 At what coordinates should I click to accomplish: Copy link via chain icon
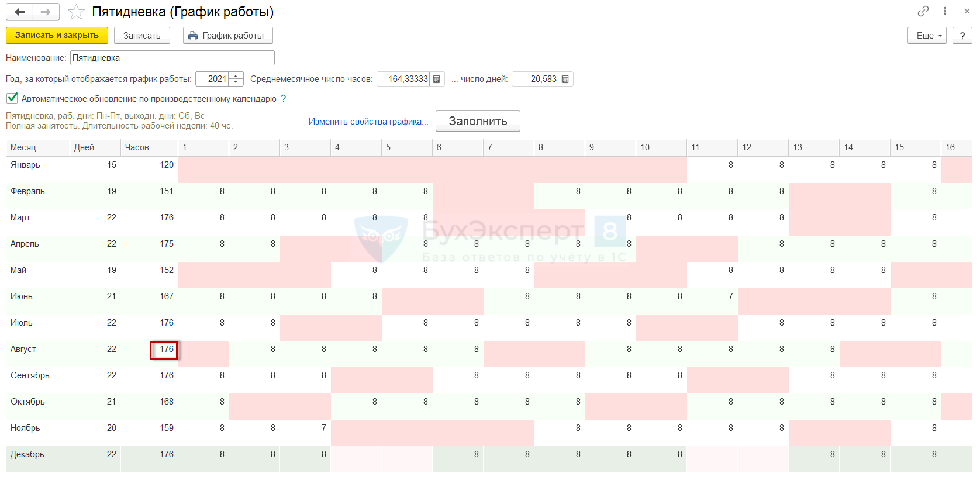pos(923,11)
